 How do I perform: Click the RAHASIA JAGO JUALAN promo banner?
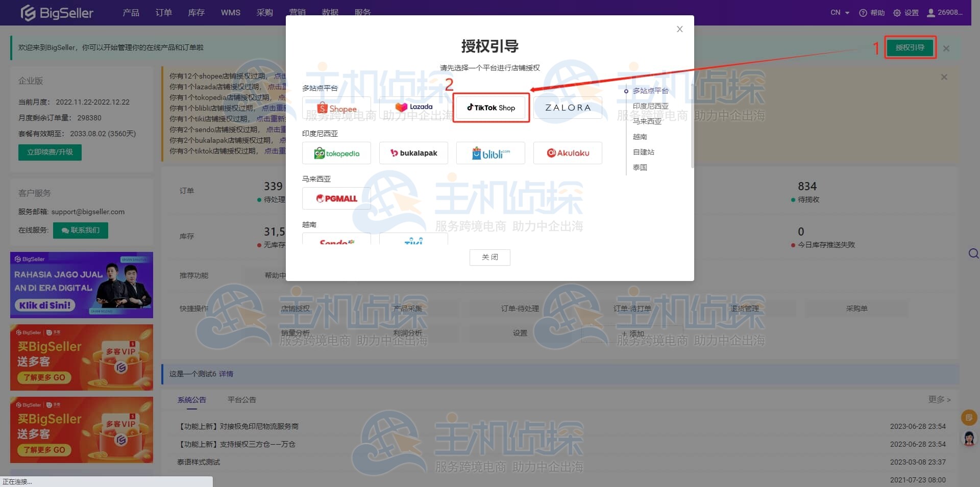pyautogui.click(x=81, y=285)
